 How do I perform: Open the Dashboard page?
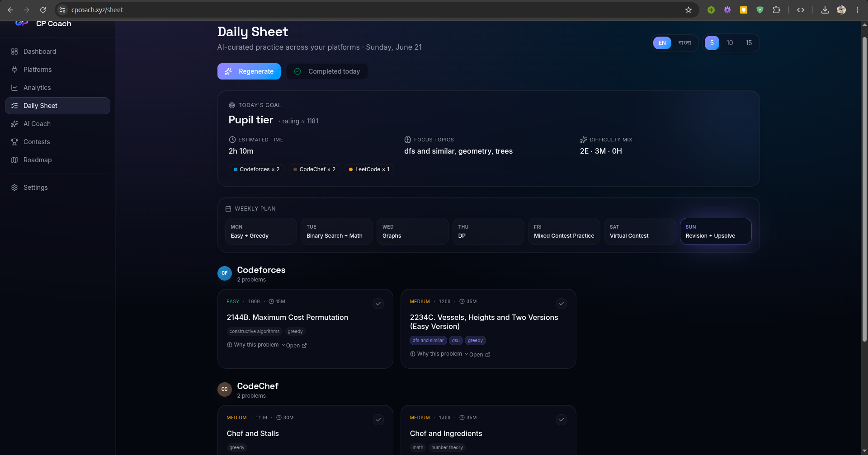[57, 52]
